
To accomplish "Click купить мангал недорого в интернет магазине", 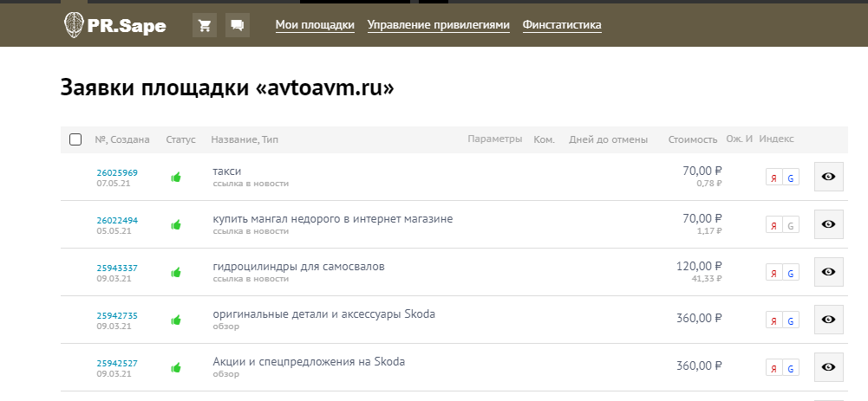I will point(333,219).
